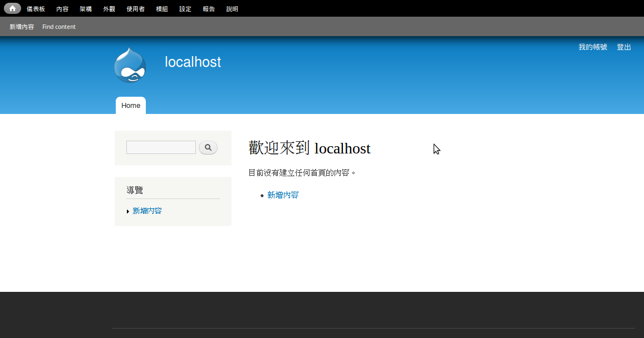This screenshot has height=338, width=644.
Task: Click the 登出 logout link
Action: click(624, 47)
